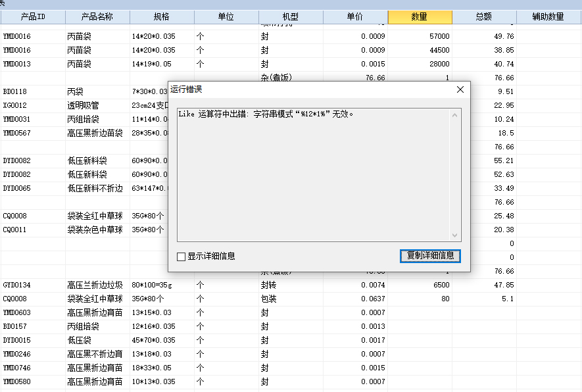This screenshot has height=392, width=582.
Task: Select product ID cell GYD0134
Action: coord(33,285)
